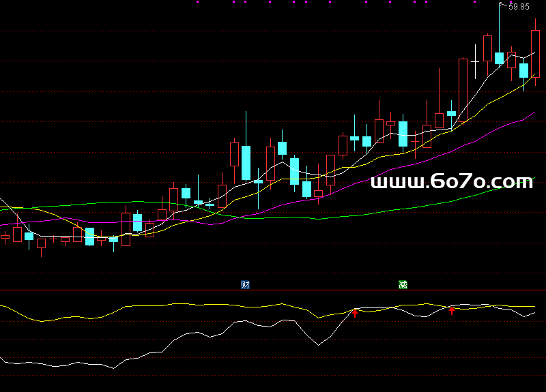The height and width of the screenshot is (392, 546).
Task: Click the yellow line in the indicator panel
Action: 171,305
